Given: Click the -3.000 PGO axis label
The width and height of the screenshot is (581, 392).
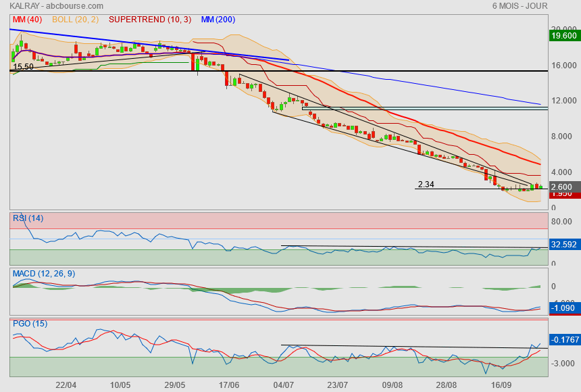Looking at the screenshot, I should (x=563, y=364).
